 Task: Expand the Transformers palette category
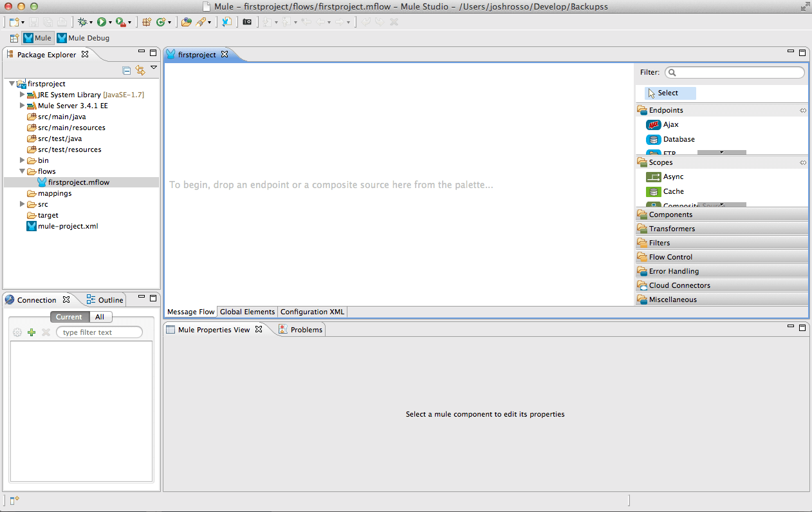[672, 229]
